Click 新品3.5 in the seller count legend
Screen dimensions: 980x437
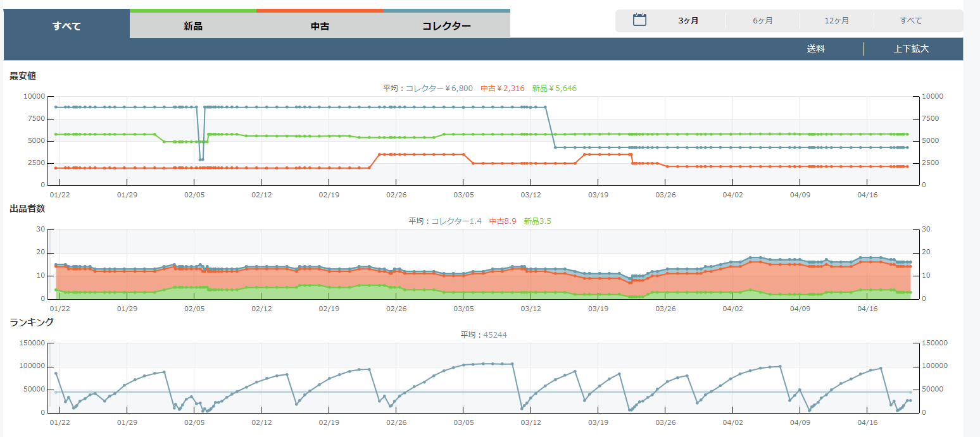coord(537,221)
